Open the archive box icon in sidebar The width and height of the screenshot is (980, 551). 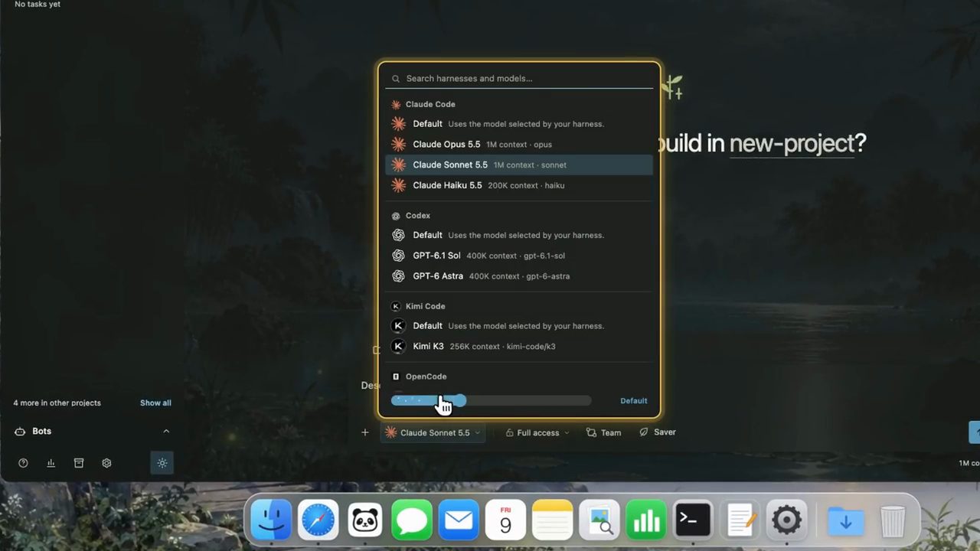pos(78,463)
